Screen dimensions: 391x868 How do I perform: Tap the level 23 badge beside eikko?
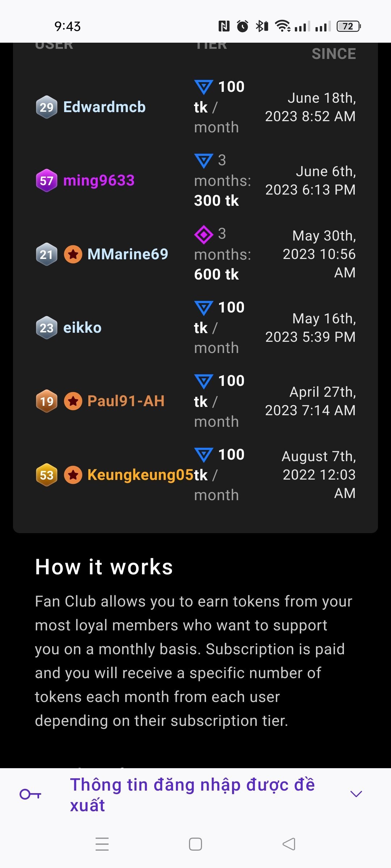47,328
